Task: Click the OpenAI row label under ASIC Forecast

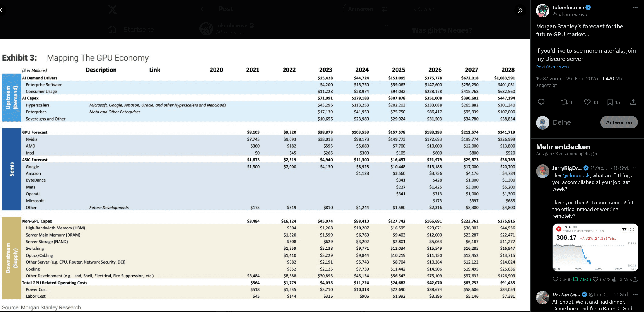Action: [x=33, y=194]
